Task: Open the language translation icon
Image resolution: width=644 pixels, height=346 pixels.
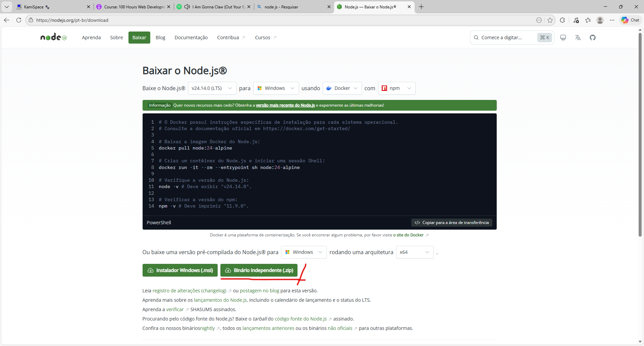Action: [x=578, y=38]
